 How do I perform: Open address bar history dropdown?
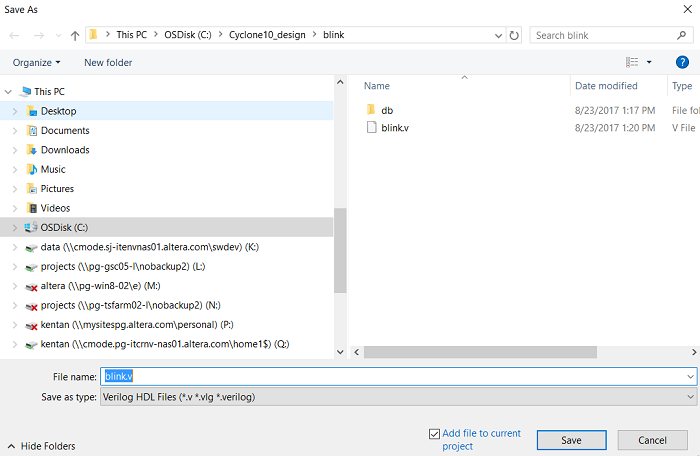click(x=498, y=35)
